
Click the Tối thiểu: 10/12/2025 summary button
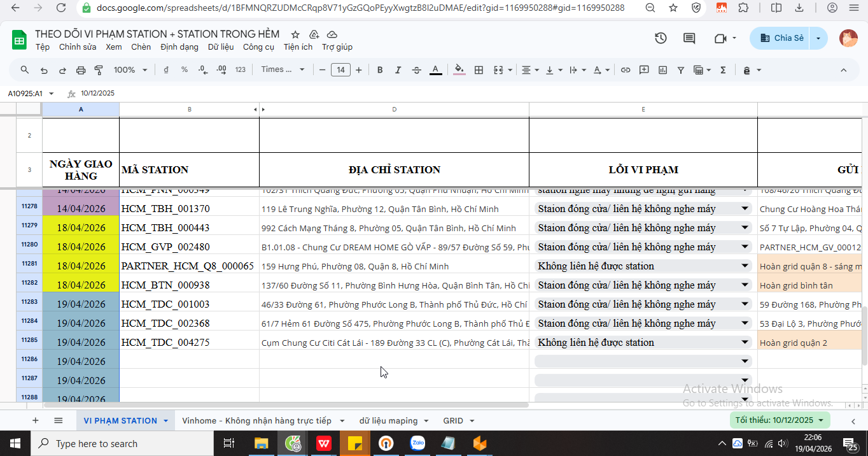pos(780,420)
